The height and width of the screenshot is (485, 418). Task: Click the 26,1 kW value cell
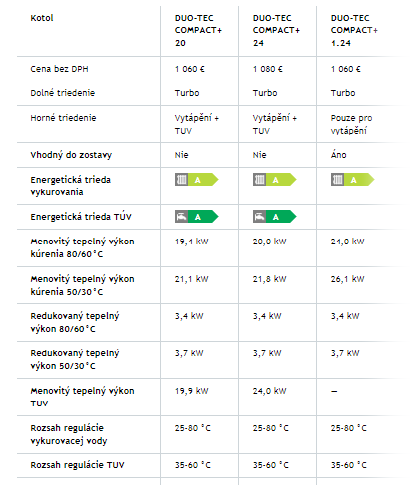(348, 279)
